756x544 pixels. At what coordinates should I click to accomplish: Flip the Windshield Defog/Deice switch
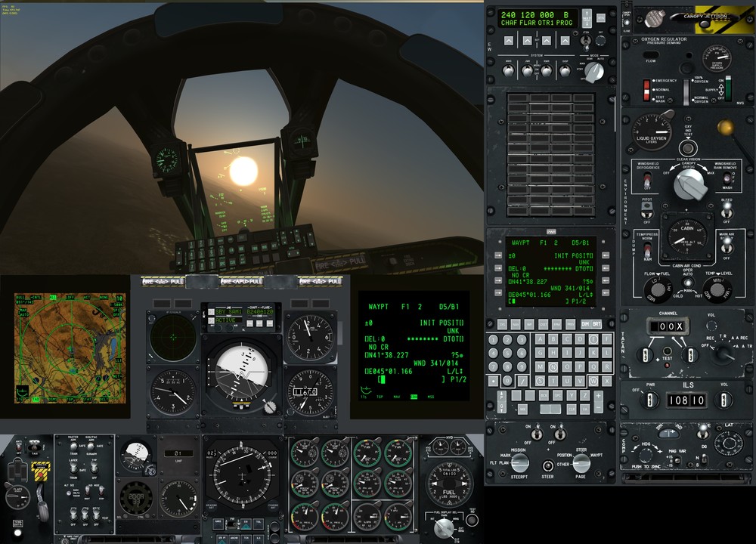(648, 181)
